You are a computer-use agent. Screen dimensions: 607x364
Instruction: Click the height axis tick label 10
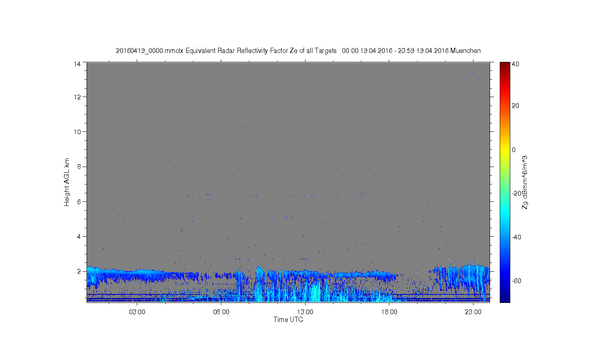click(x=77, y=132)
